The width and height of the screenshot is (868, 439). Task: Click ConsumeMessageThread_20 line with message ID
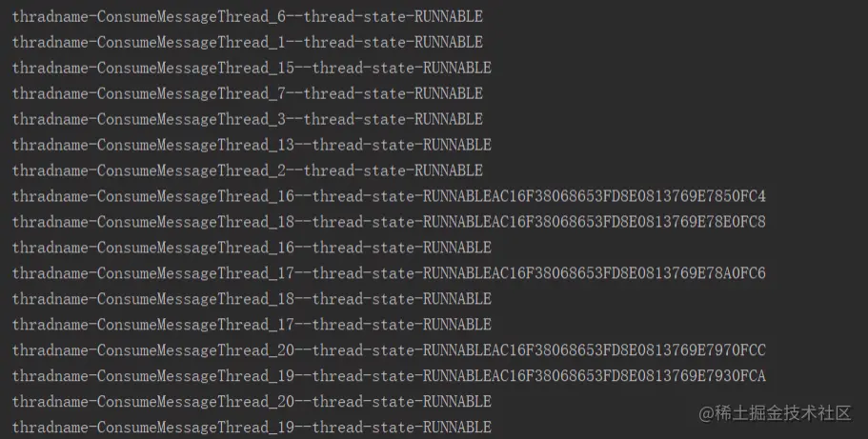(389, 349)
